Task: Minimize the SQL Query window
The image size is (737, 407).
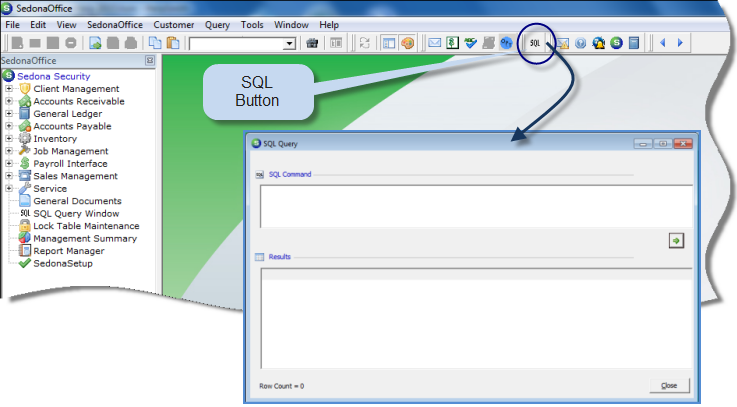Action: pos(643,144)
